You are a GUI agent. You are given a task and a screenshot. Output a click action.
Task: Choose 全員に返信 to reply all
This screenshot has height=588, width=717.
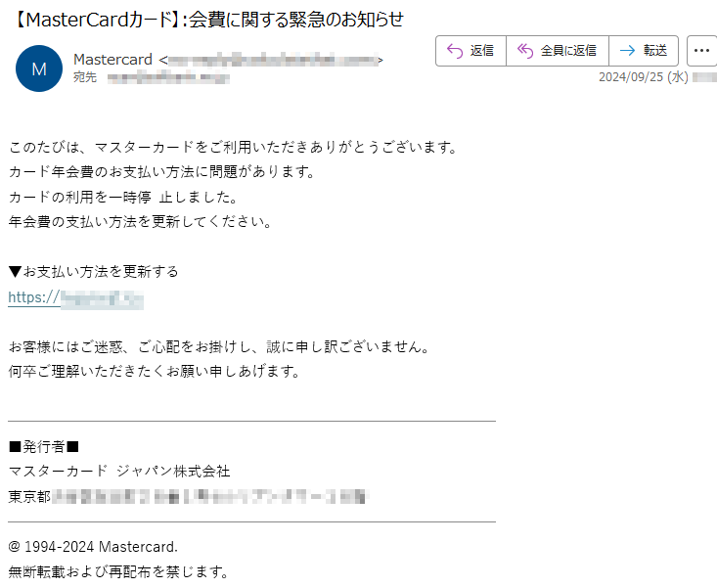click(568, 50)
